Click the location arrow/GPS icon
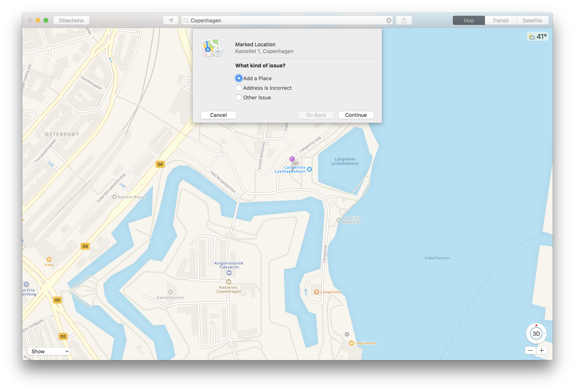The width and height of the screenshot is (575, 392). point(170,21)
